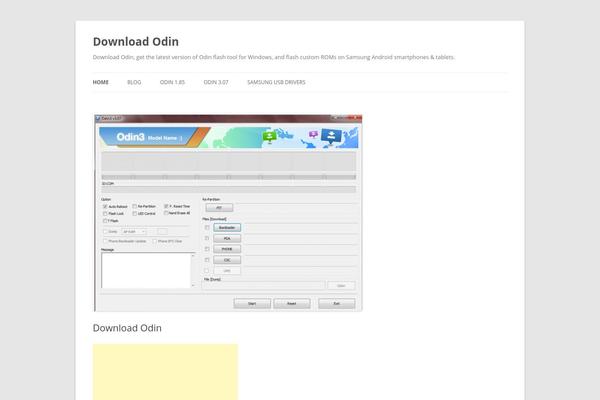Viewport: 600px width, 400px height.
Task: Click the PDA file button
Action: [x=227, y=238]
